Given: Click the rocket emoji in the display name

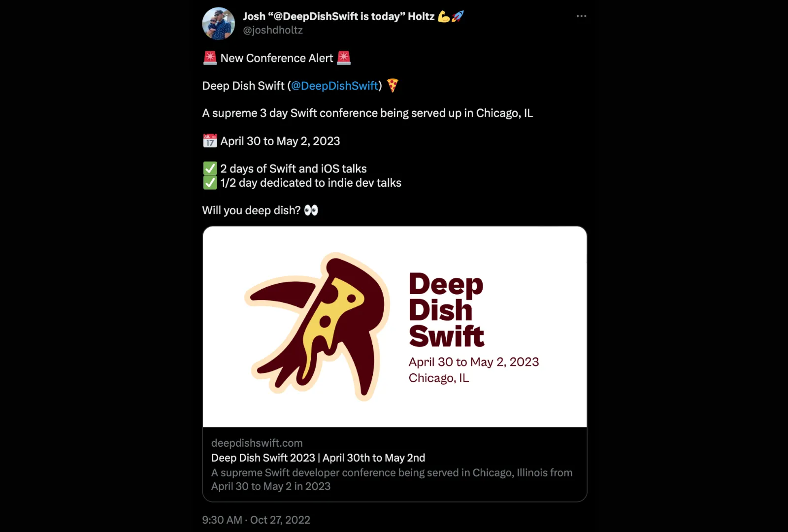Looking at the screenshot, I should (x=457, y=16).
